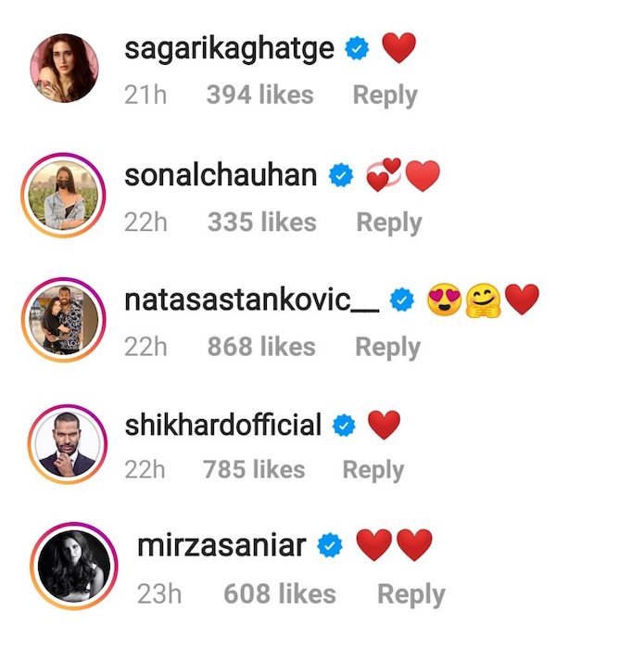Screen dimensions: 644x649
Task: View 868 likes on natasastankovic__'s comment
Action: point(262,348)
